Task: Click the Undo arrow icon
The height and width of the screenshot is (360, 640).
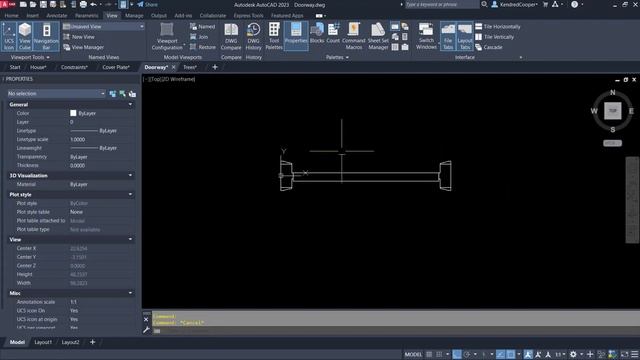Action: pyautogui.click(x=93, y=4)
